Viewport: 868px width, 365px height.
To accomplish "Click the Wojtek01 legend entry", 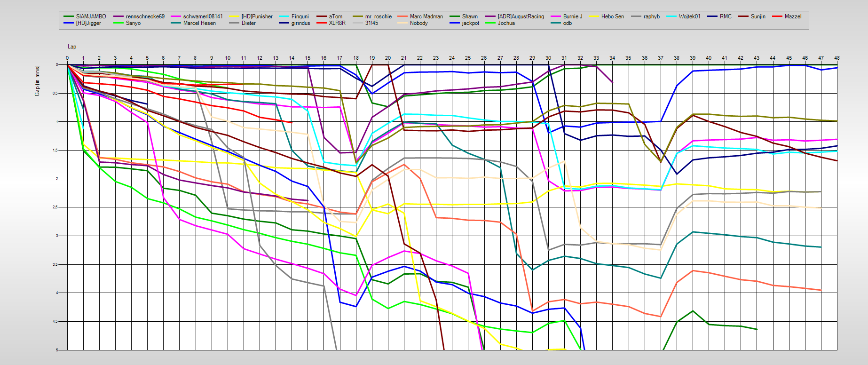I will 689,16.
